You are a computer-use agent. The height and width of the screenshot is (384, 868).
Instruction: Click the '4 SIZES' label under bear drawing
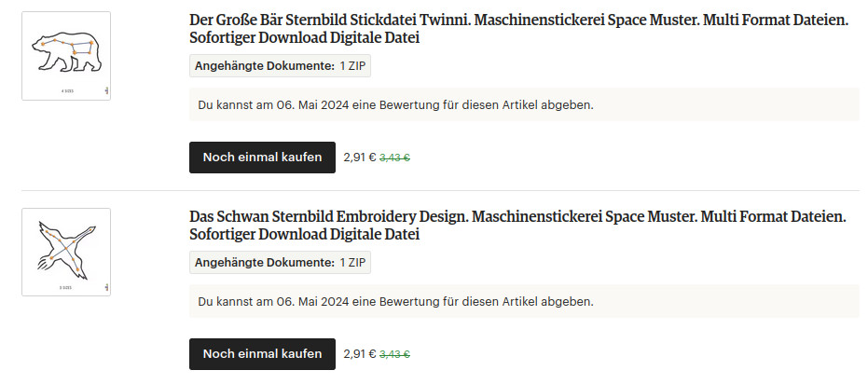66,90
